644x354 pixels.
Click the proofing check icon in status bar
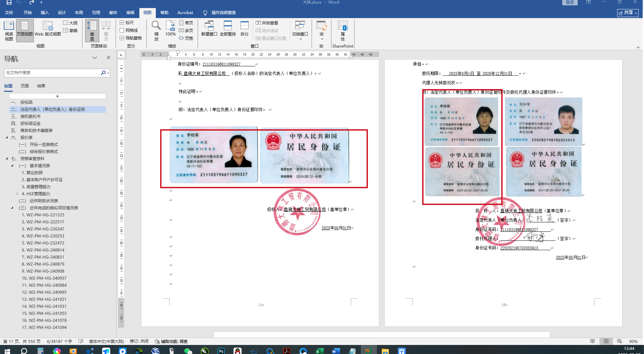tap(81, 341)
